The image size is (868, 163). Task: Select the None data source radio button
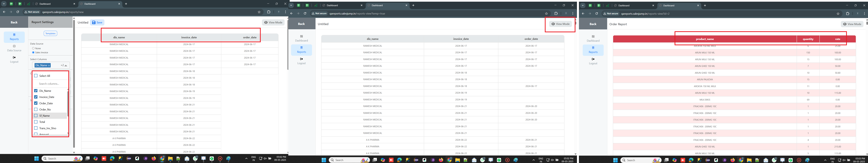click(x=33, y=48)
